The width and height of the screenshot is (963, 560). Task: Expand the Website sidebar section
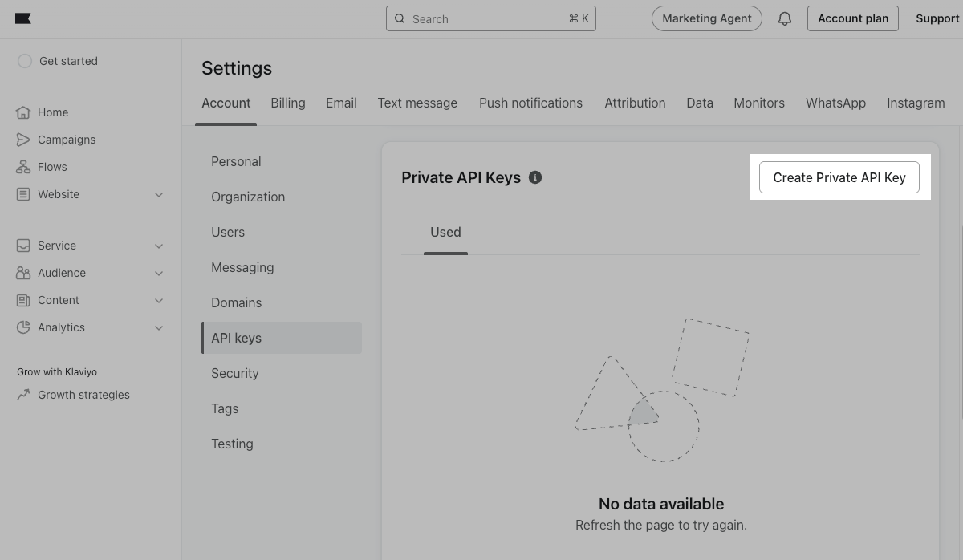pos(159,194)
